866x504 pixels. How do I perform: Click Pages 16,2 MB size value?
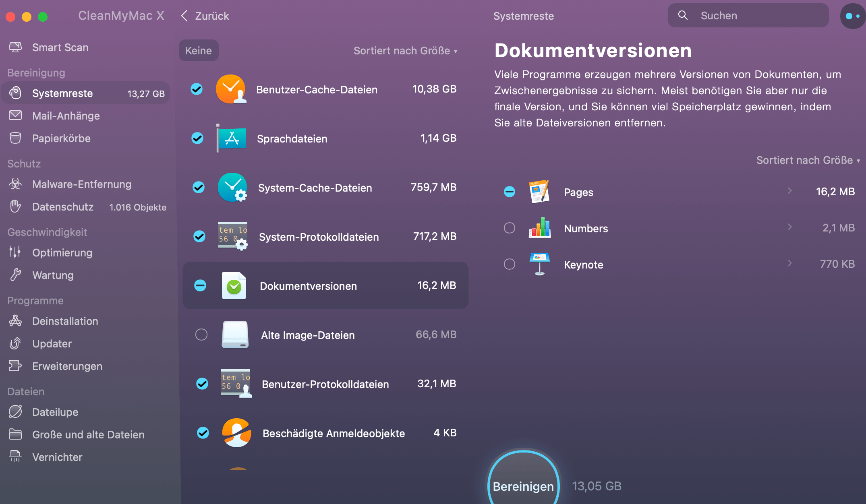835,192
